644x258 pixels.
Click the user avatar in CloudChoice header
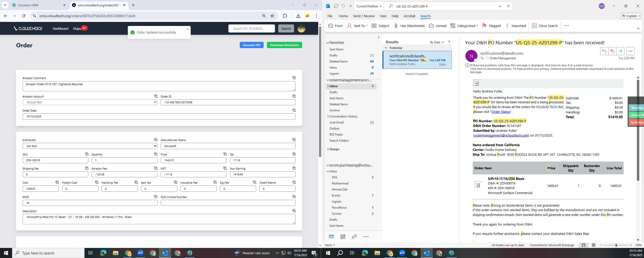pyautogui.click(x=301, y=28)
